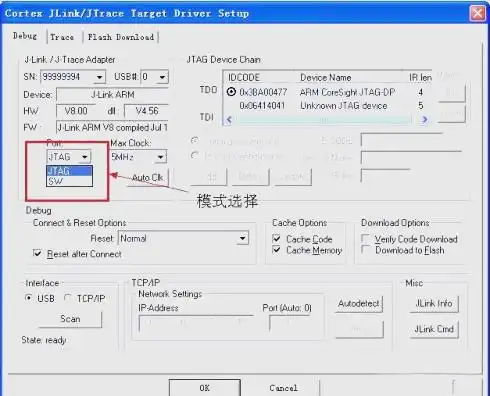490x396 pixels.
Task: Toggle the Reset after Connect checkbox
Action: [x=37, y=253]
